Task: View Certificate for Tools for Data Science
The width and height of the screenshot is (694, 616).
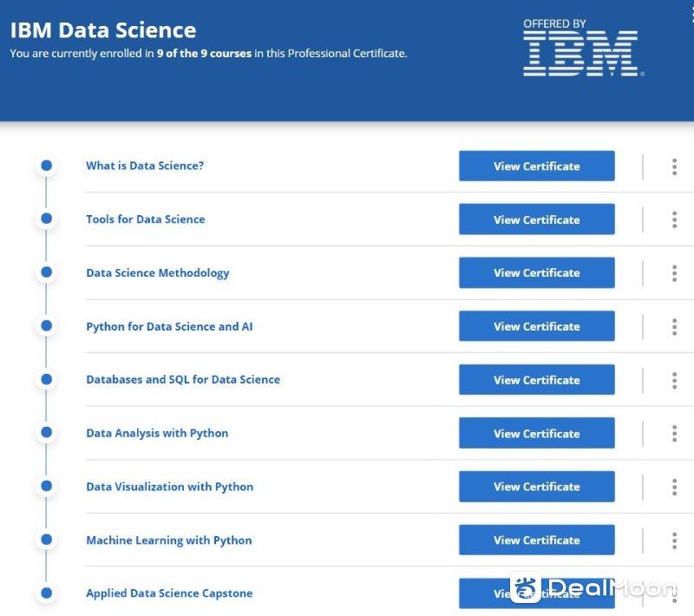Action: [x=536, y=219]
